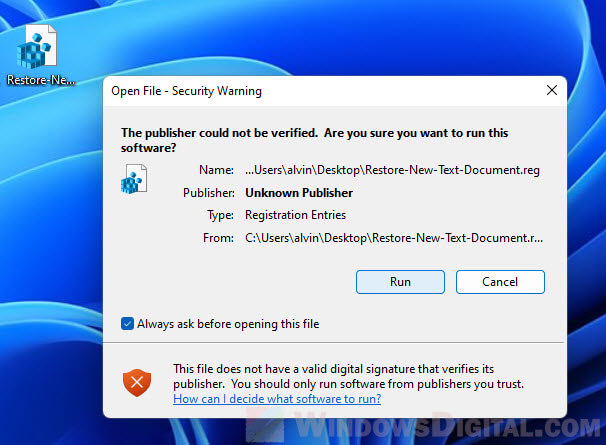Click the 'Publisher:' field label
This screenshot has height=445, width=606.
209,193
